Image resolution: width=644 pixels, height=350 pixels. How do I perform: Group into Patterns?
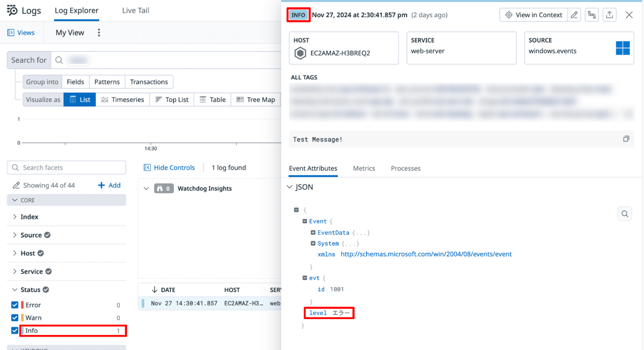[107, 82]
